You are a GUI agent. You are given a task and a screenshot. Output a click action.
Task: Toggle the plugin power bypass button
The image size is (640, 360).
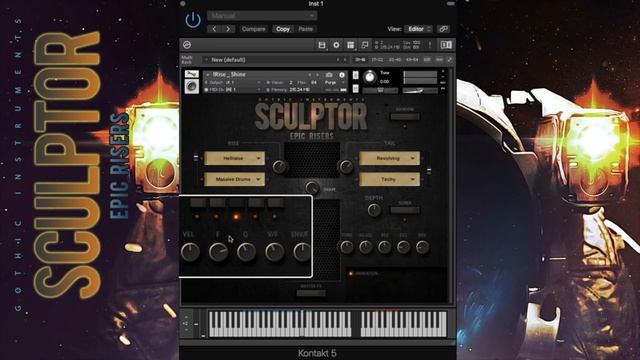pos(193,20)
